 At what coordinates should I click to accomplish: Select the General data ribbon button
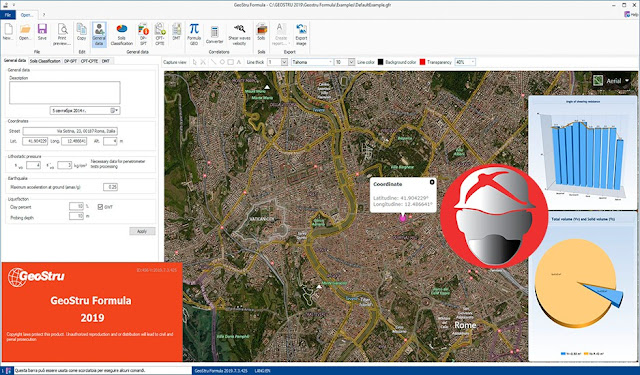point(99,34)
